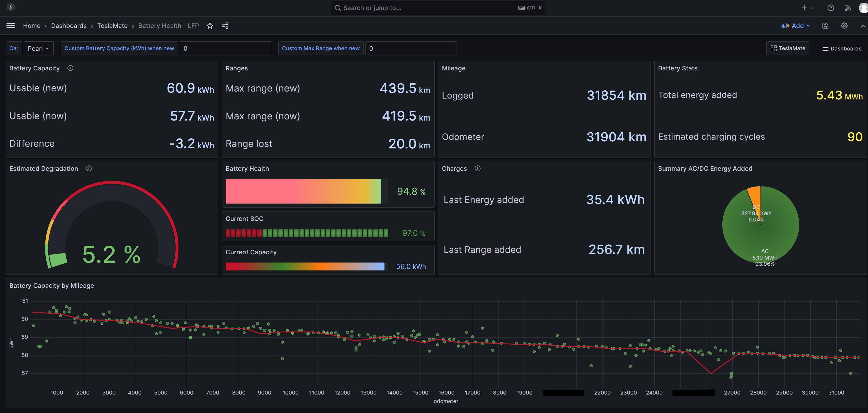Click the save dashboard icon

[825, 26]
